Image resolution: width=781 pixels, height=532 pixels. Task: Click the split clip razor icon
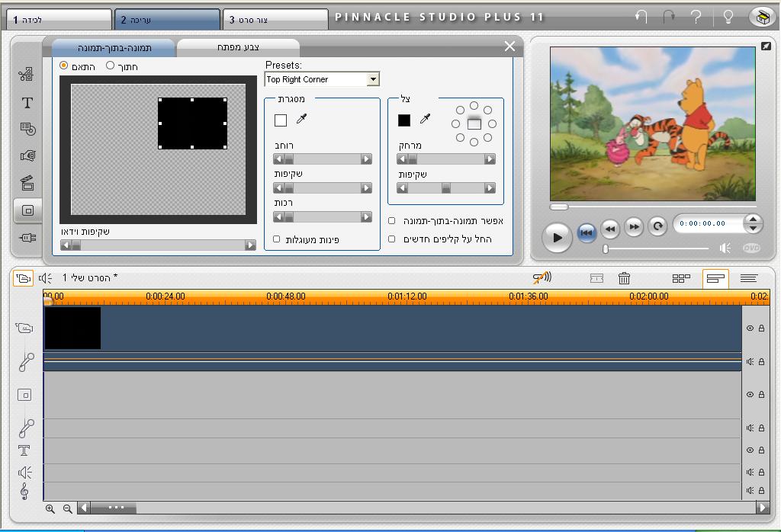click(596, 278)
